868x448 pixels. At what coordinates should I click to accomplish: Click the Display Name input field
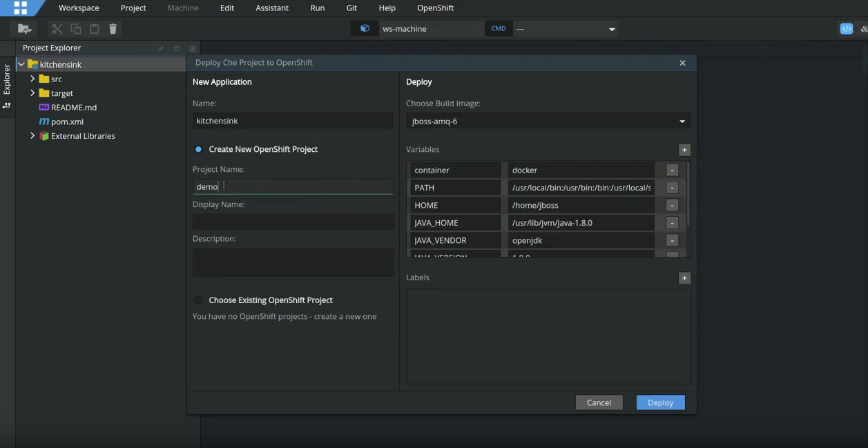[x=293, y=222]
